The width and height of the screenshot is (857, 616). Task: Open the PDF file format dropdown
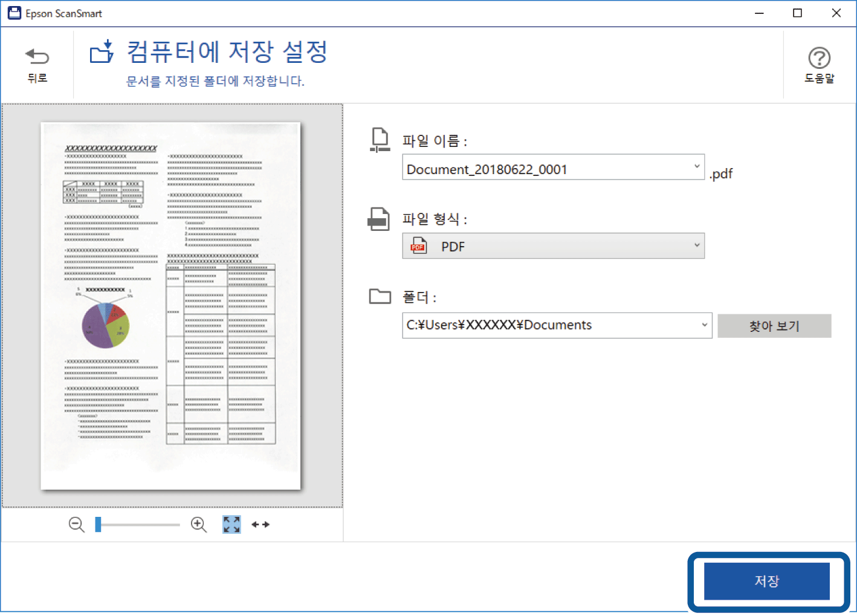tap(553, 246)
